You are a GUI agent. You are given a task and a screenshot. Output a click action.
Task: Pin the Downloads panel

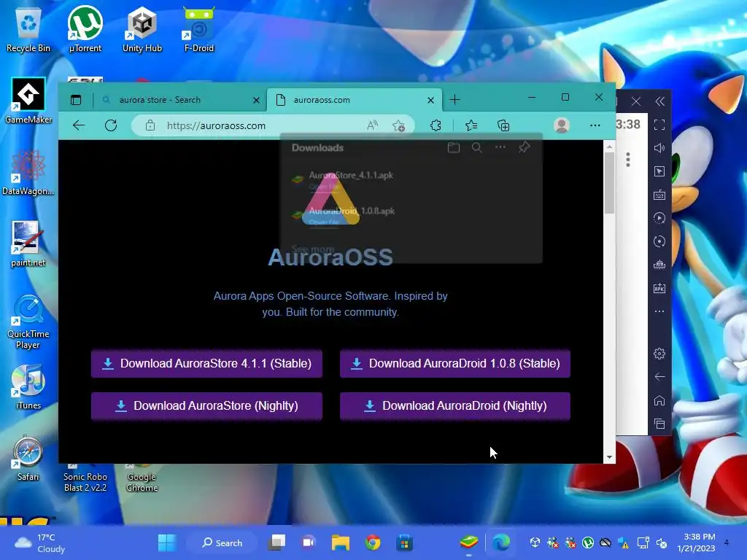[524, 147]
